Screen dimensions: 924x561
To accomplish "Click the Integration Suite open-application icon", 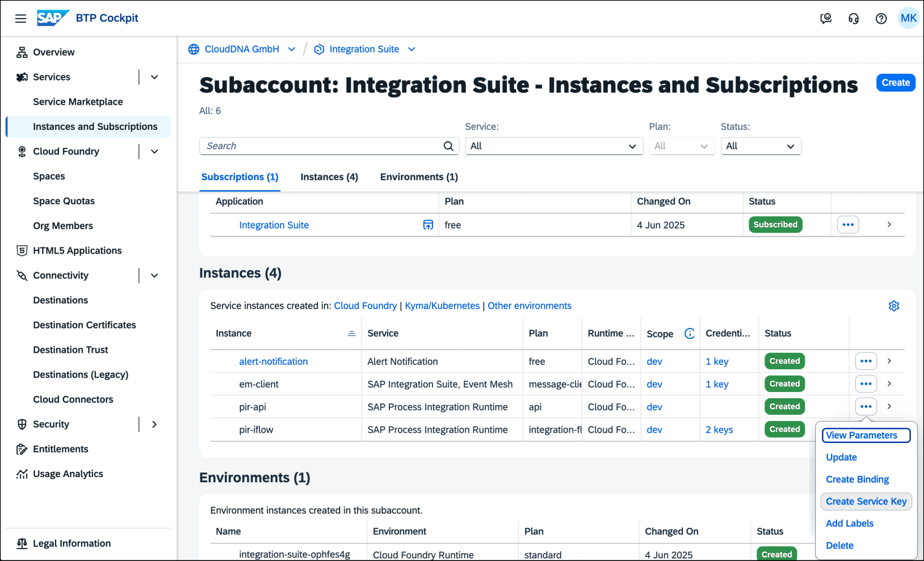I will pyautogui.click(x=428, y=225).
